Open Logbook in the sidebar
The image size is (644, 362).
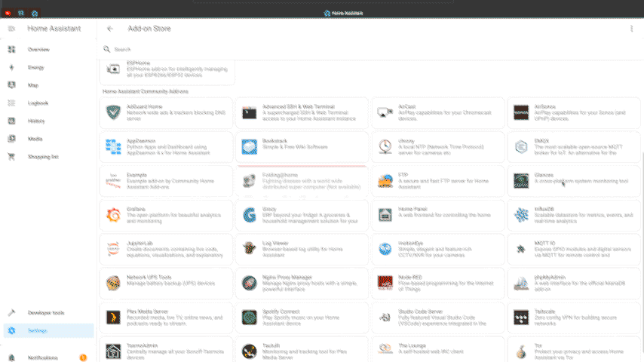[48, 103]
